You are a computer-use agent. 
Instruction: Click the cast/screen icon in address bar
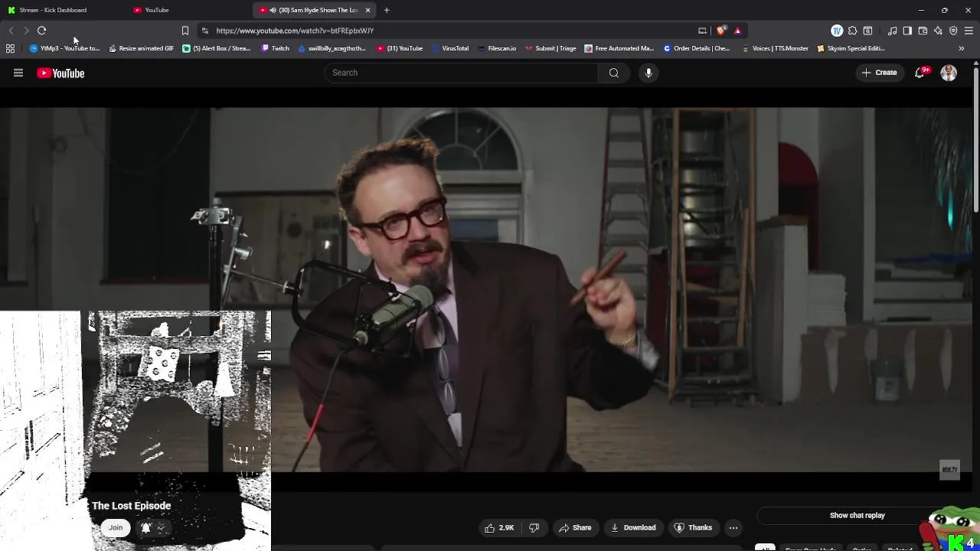click(702, 31)
